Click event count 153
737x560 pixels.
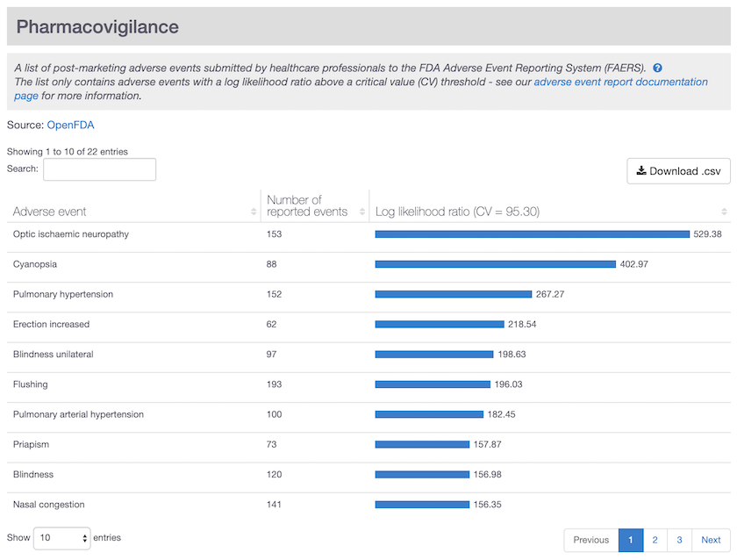click(x=274, y=234)
